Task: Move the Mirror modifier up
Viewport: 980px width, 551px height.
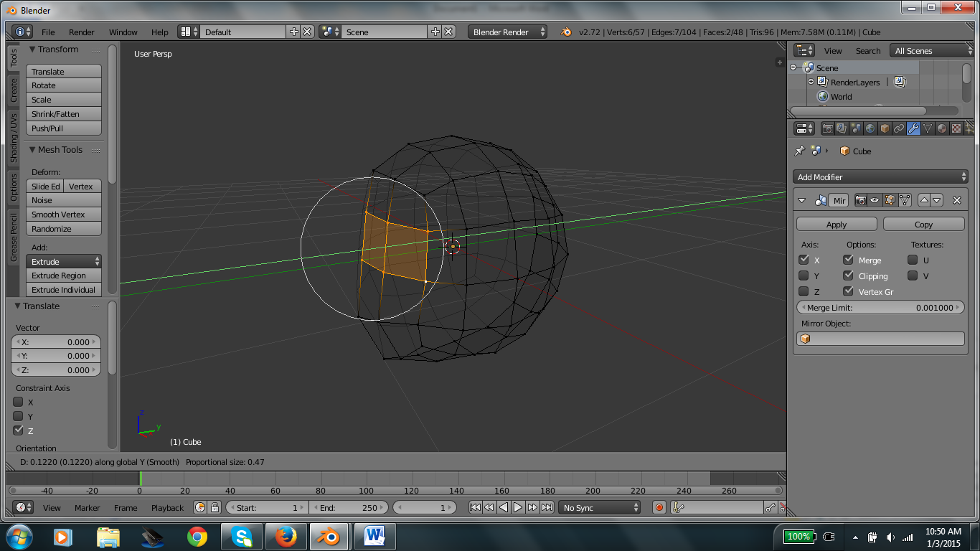Action: (924, 200)
